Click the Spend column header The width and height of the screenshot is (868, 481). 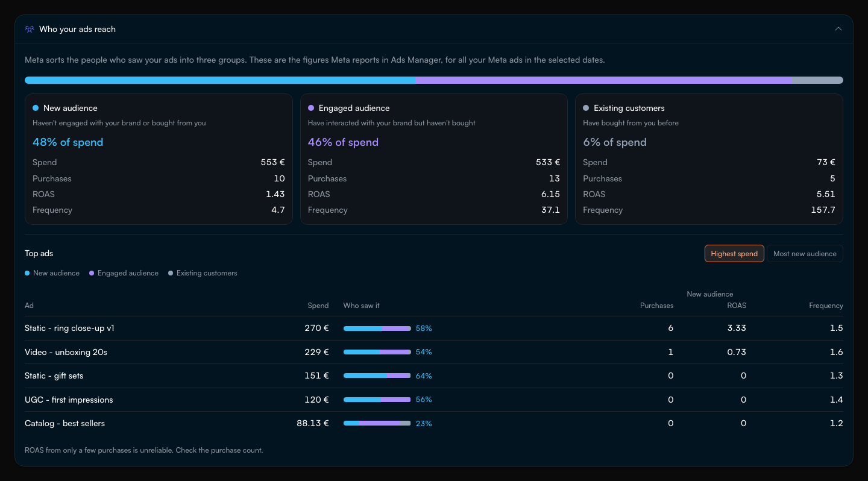pos(318,306)
